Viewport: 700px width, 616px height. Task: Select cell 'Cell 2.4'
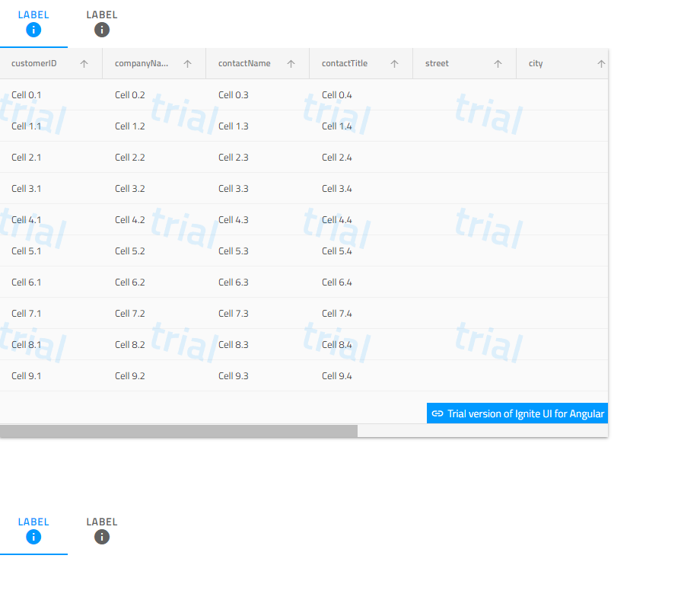click(361, 158)
